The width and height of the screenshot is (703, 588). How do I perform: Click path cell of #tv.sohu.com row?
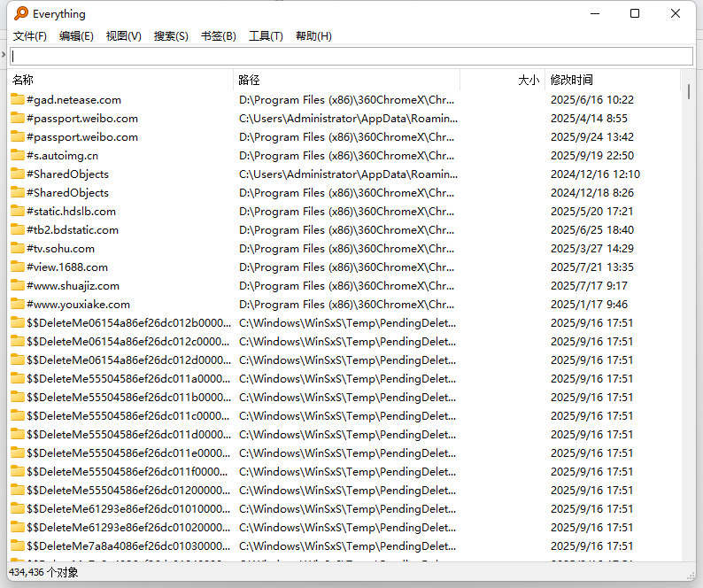point(346,248)
